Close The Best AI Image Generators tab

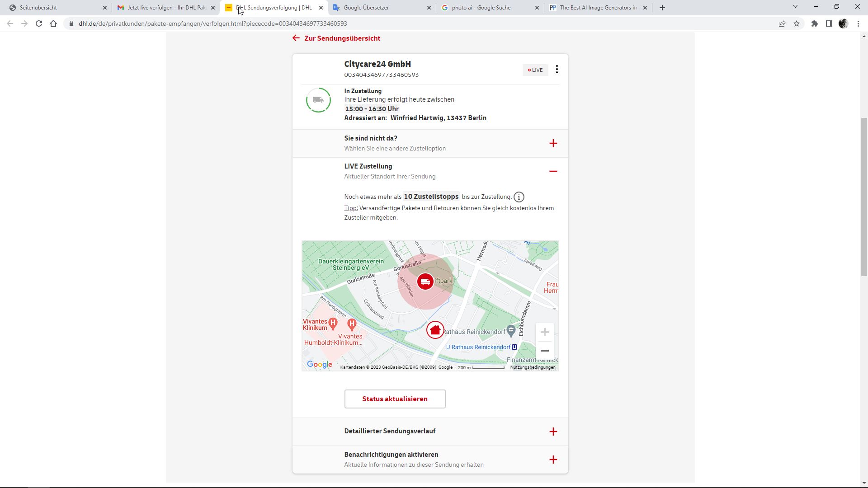tap(645, 8)
